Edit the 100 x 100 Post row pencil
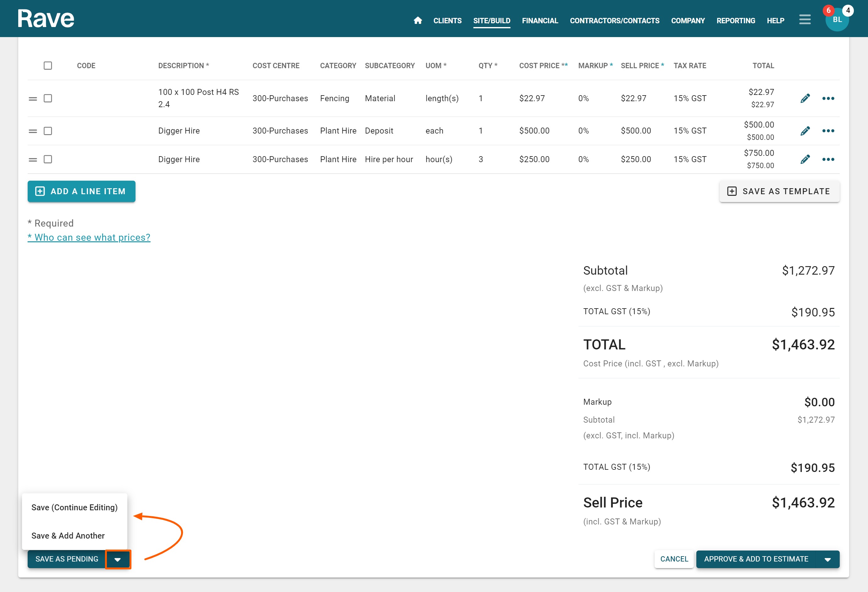 pos(805,98)
